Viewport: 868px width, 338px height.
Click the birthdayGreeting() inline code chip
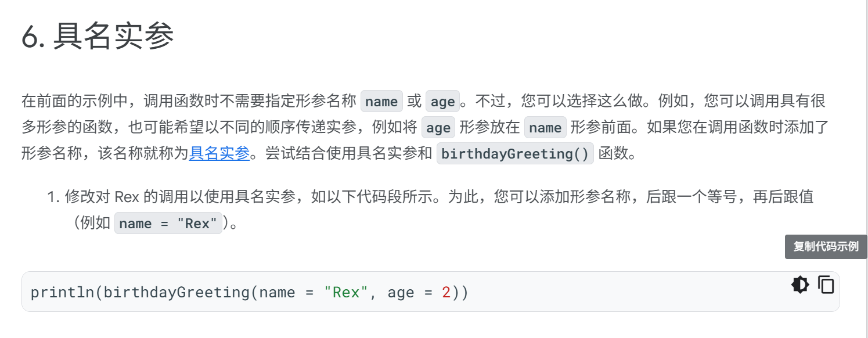tap(515, 154)
